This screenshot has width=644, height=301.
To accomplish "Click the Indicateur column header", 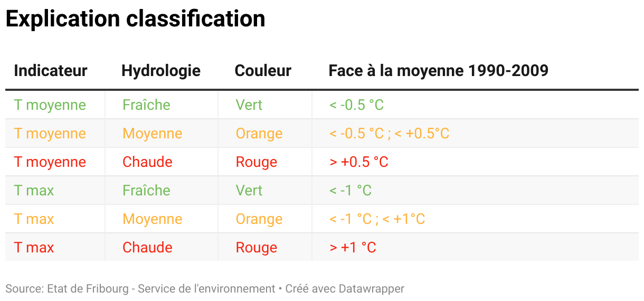I will coord(51,71).
